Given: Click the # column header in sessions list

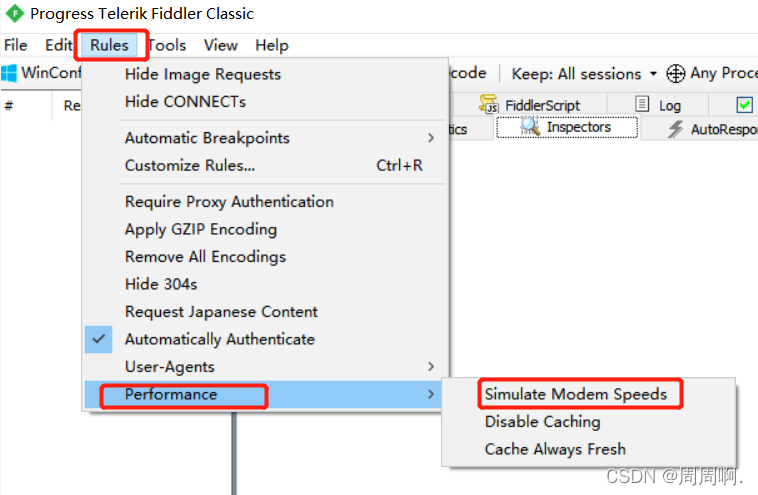Looking at the screenshot, I should click(x=9, y=105).
